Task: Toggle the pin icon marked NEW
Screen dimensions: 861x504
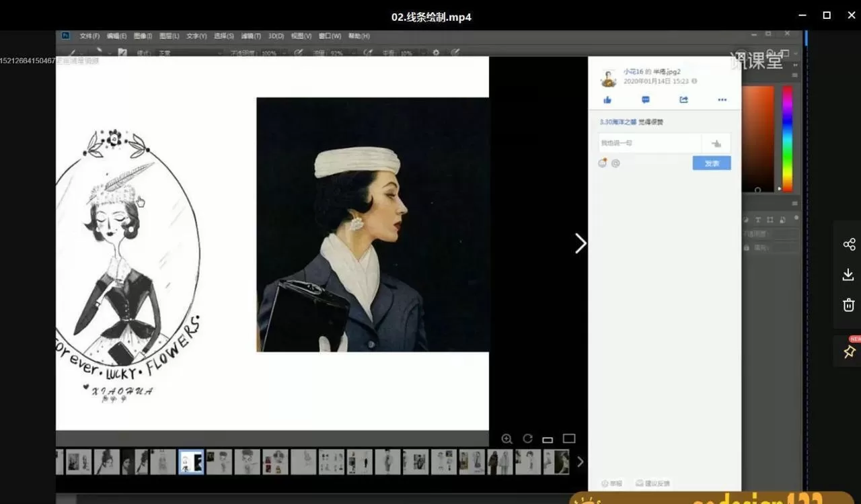Action: 849,351
